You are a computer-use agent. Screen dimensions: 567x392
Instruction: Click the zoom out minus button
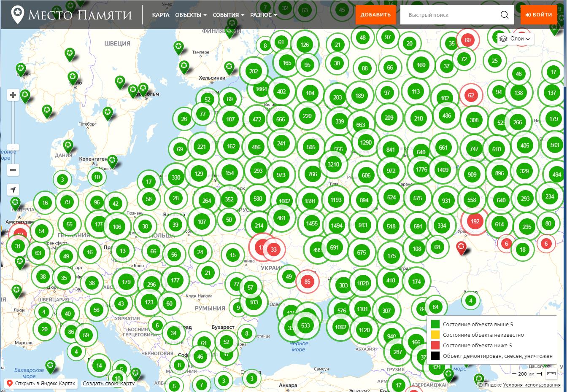point(13,170)
